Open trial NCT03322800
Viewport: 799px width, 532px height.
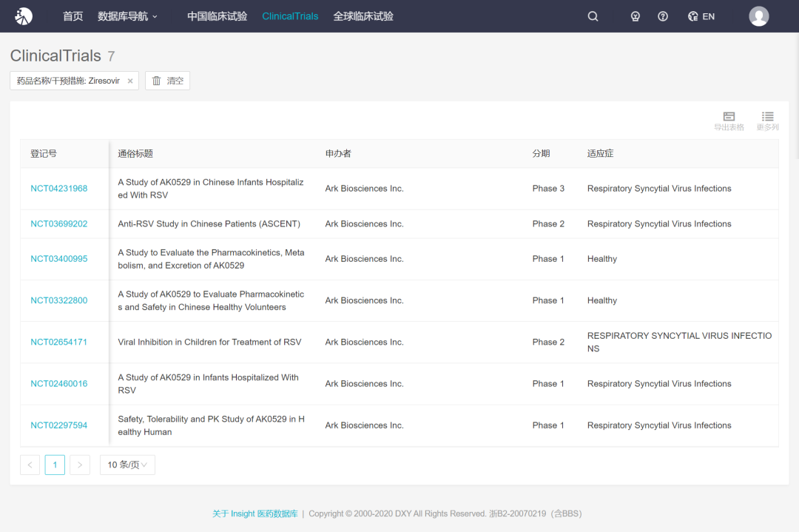coord(59,300)
